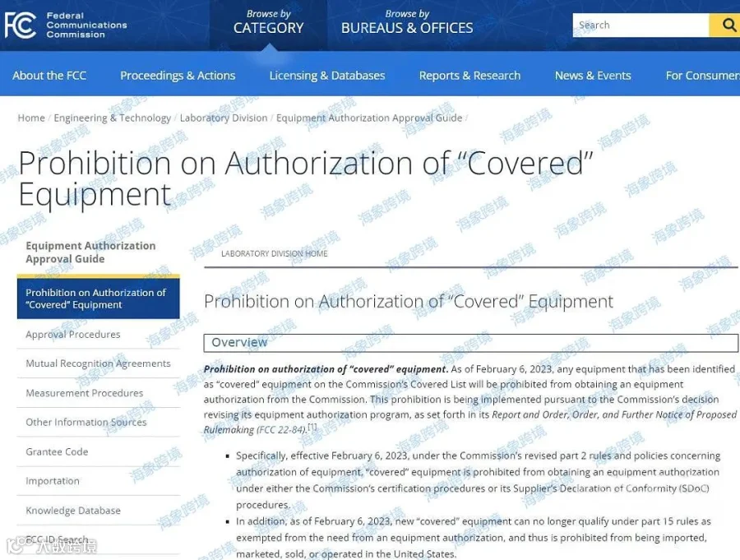Image resolution: width=740 pixels, height=560 pixels.
Task: Select Mutual Recognition Agreements sidebar item
Action: point(98,363)
